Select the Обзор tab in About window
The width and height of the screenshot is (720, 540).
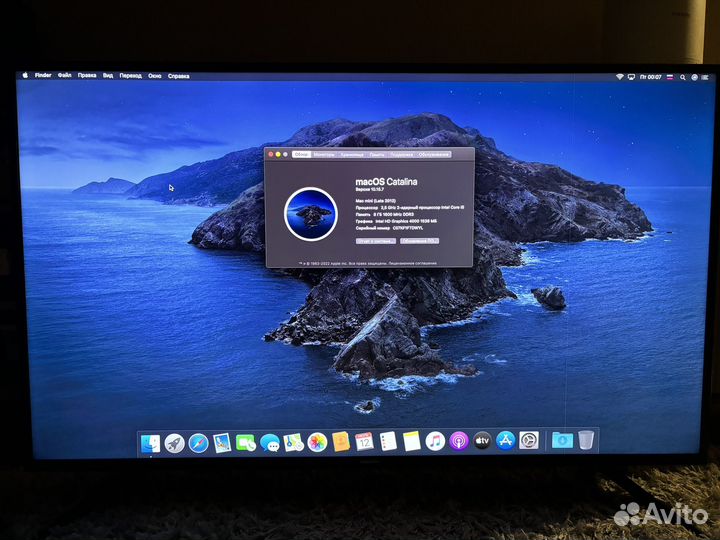click(x=302, y=154)
